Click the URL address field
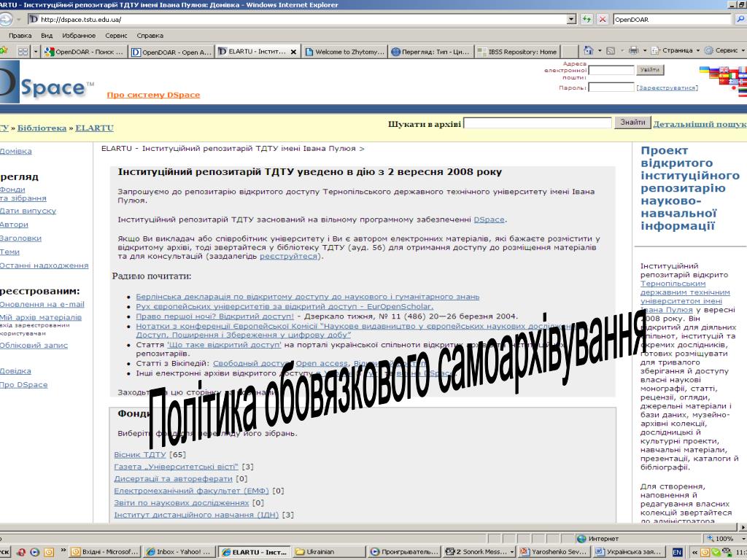 pos(298,19)
